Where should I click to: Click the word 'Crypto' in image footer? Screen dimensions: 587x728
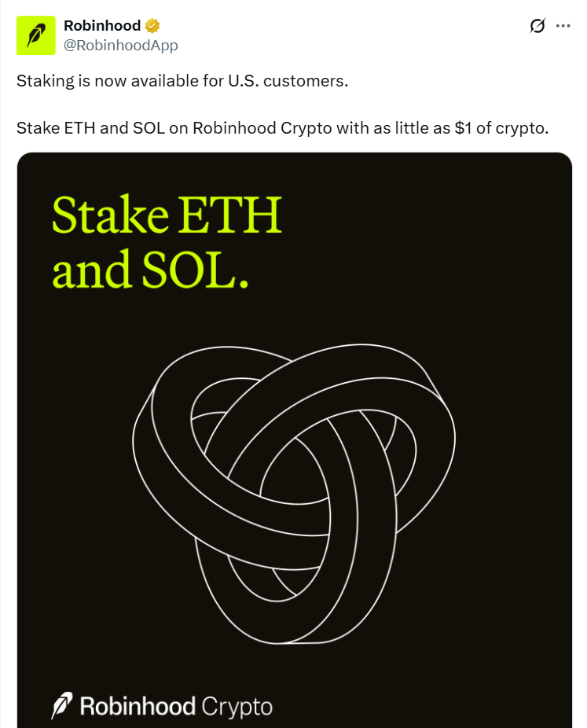(237, 706)
